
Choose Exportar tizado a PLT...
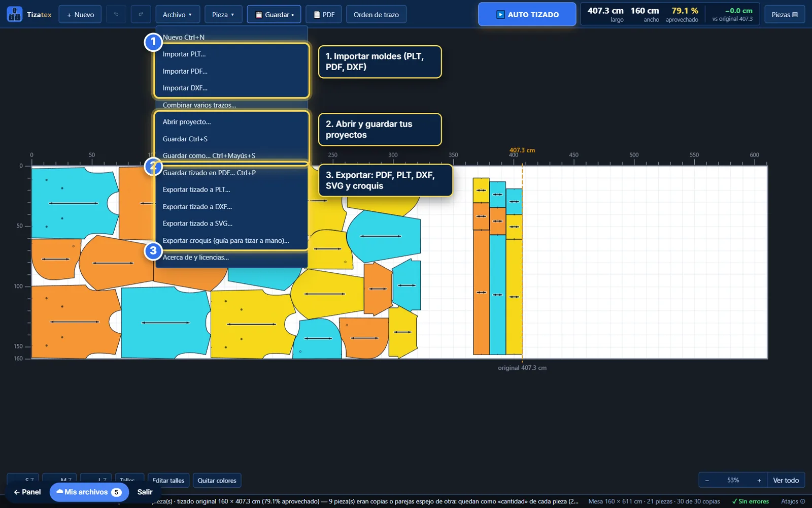[x=231, y=189]
